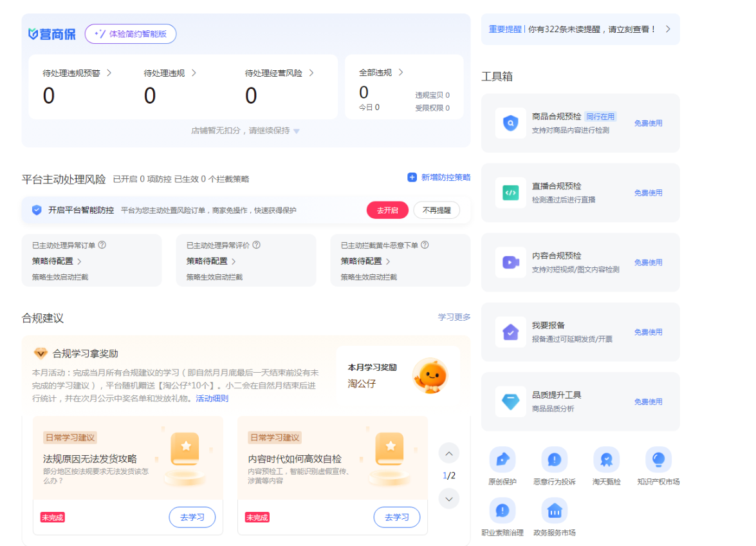This screenshot has height=546, width=756.
Task: Open 恶意行为投诉 shortcut icon
Action: pos(554,460)
